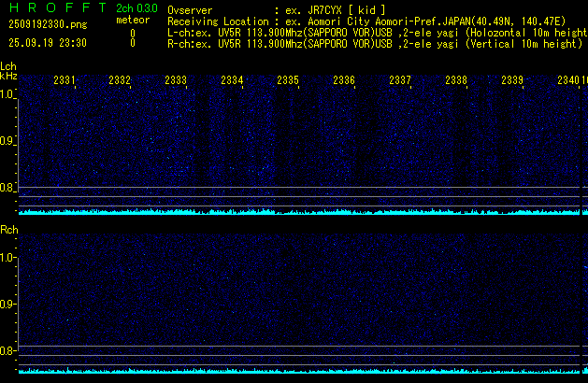Viewport: 588px width, 383px height.
Task: Click the 2331 time marker
Action: (65, 81)
